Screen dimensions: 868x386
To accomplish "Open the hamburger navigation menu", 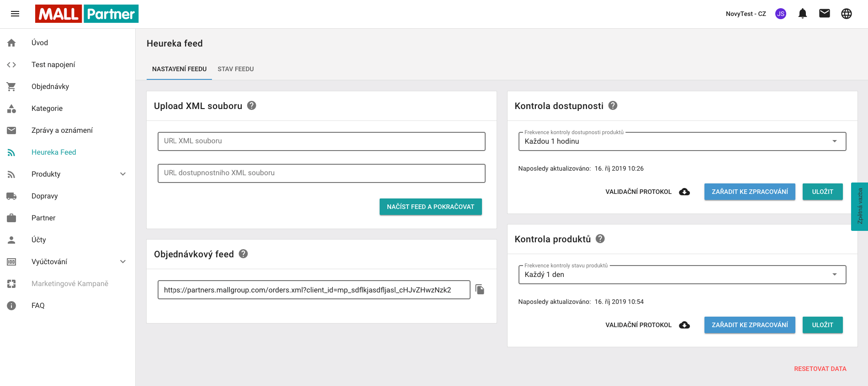I will coord(15,14).
